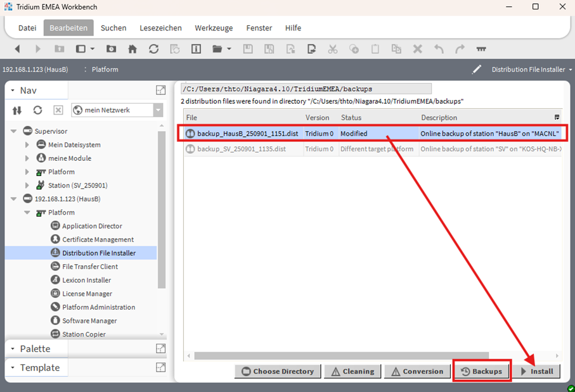The image size is (575, 392).
Task: Click Platform in the breadcrumb path bar
Action: point(105,69)
